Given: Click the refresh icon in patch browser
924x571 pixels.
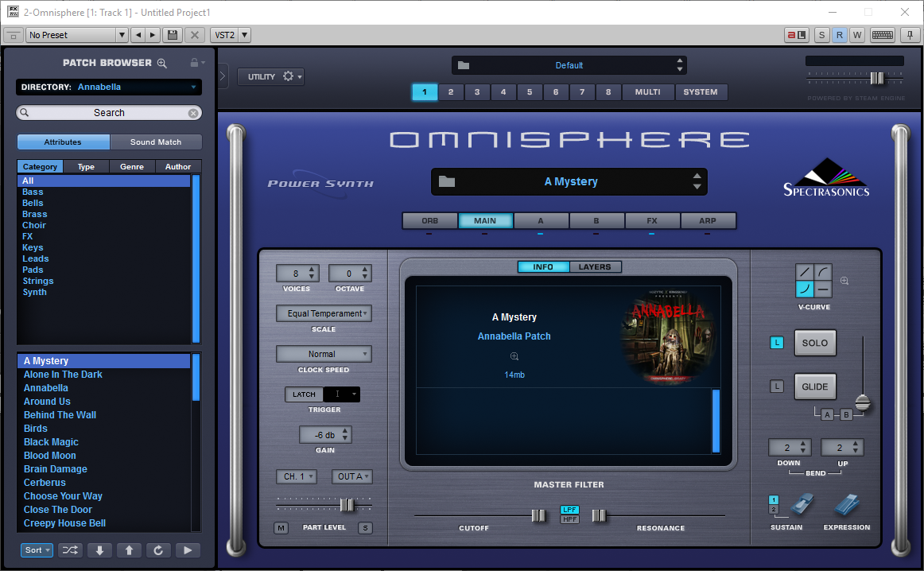Looking at the screenshot, I should pyautogui.click(x=158, y=550).
